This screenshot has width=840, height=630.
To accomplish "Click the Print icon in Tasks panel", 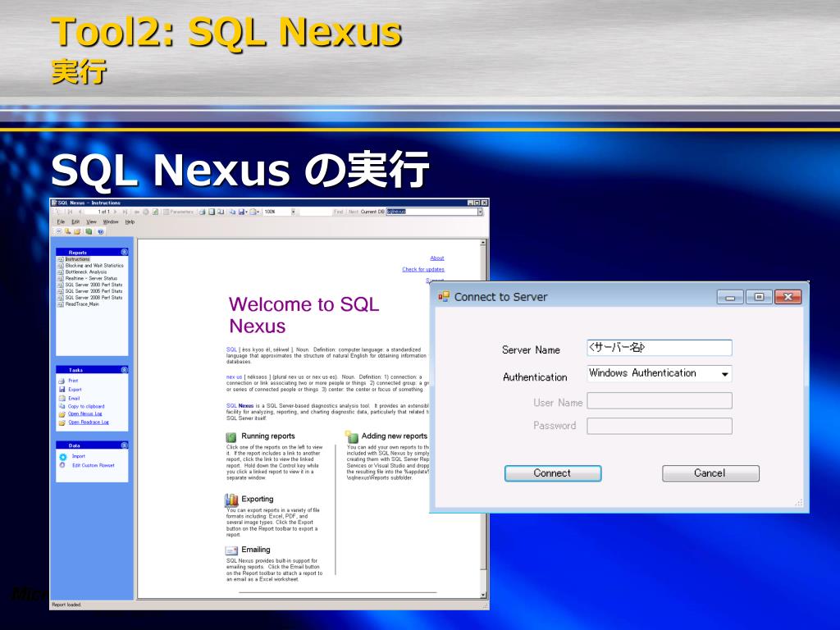I will click(x=61, y=381).
